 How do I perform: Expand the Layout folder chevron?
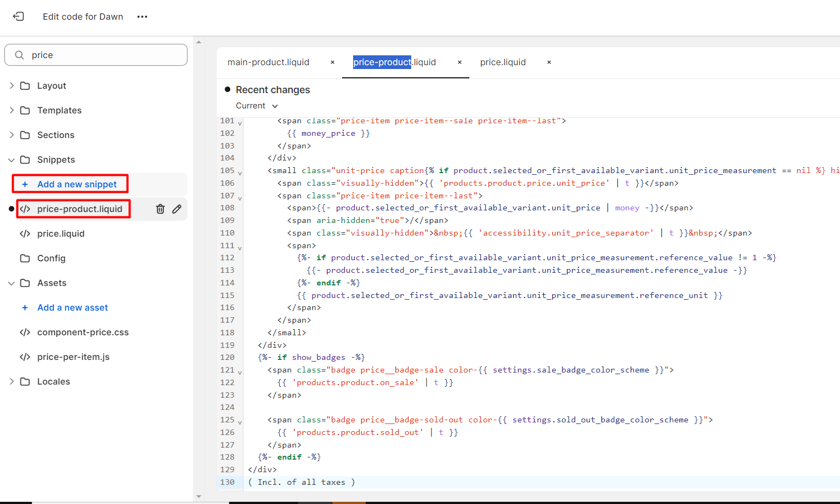pyautogui.click(x=12, y=85)
